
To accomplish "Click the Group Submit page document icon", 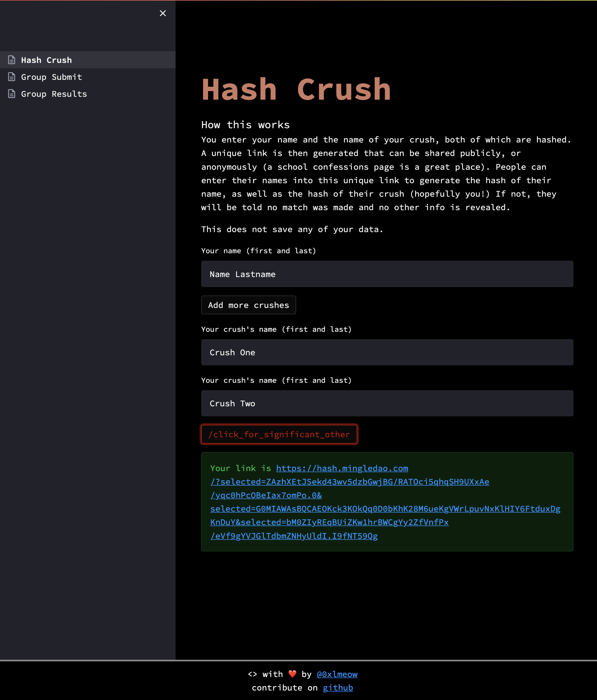I will pos(12,77).
